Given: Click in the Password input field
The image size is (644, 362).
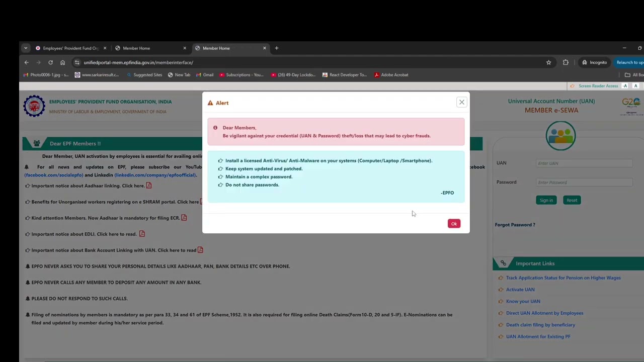Looking at the screenshot, I should (x=584, y=182).
